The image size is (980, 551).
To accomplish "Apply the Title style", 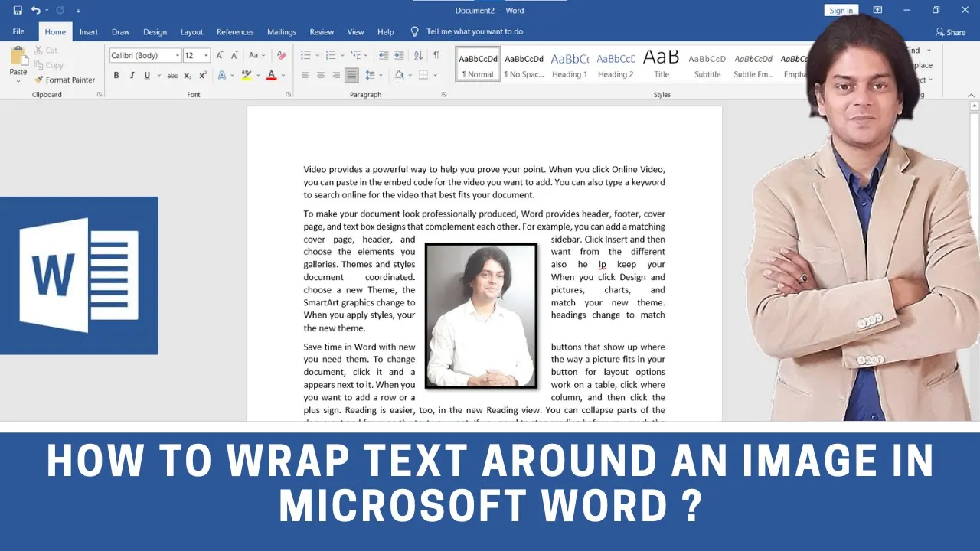I will pos(661,63).
